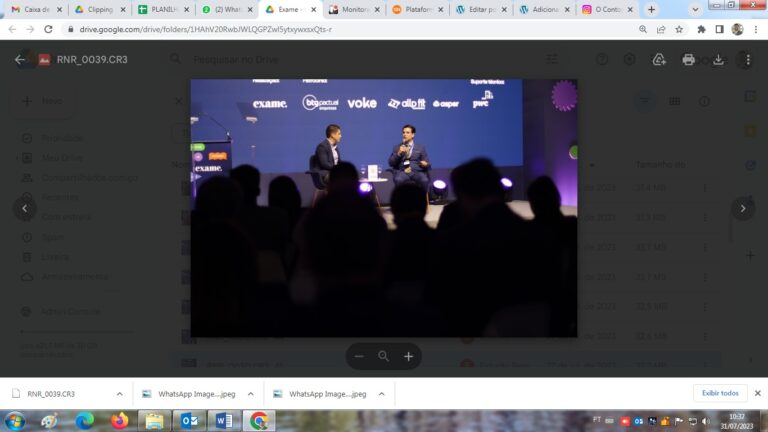Print the previewed RNR_0039.CR3 file

[x=688, y=60]
